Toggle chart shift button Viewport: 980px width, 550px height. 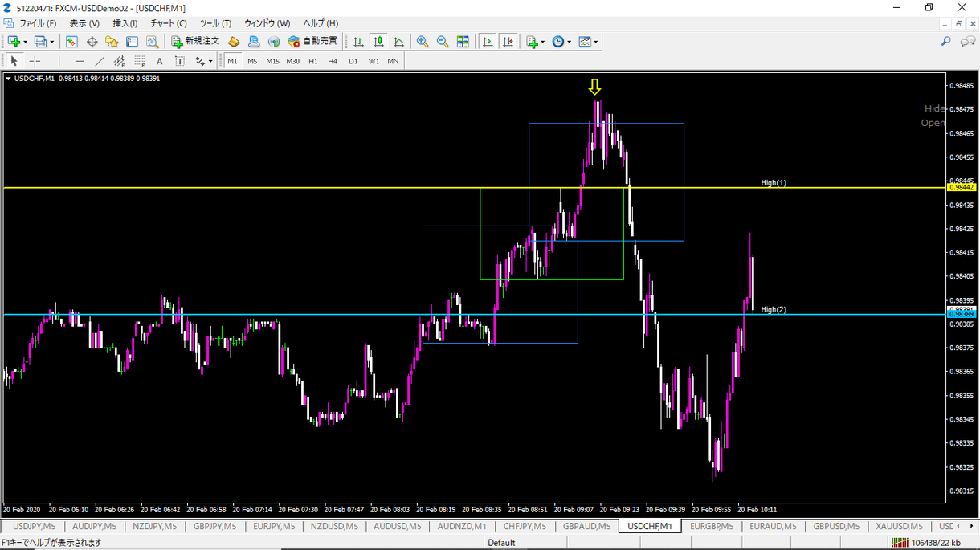coord(508,42)
